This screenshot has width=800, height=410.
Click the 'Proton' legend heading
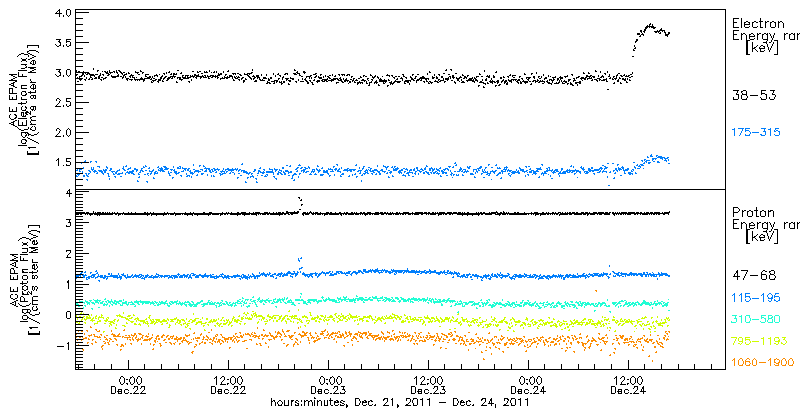point(754,212)
